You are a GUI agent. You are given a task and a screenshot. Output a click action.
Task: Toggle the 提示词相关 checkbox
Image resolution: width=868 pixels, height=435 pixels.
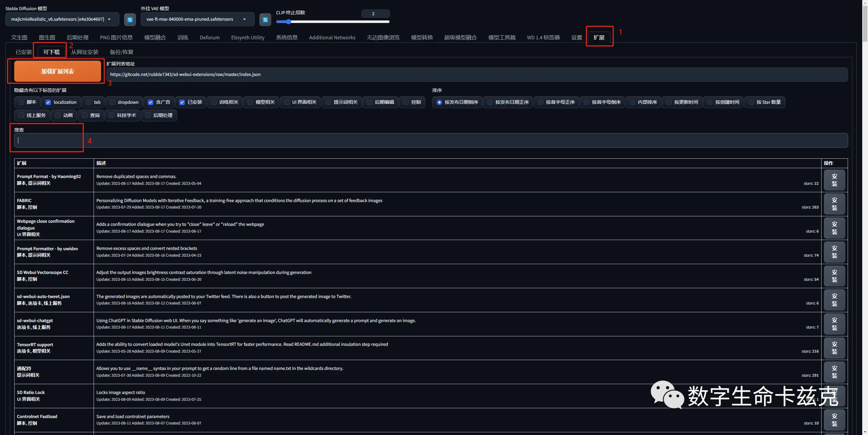[x=329, y=102]
